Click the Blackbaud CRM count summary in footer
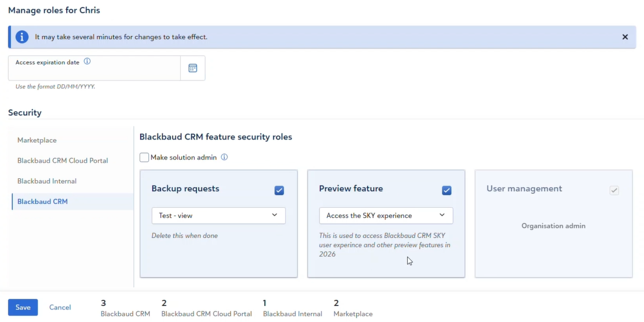 coord(125,308)
